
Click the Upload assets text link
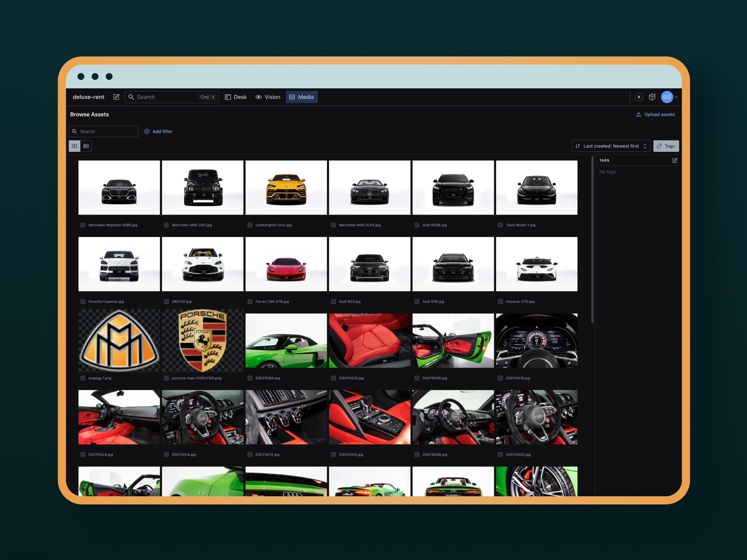point(659,114)
